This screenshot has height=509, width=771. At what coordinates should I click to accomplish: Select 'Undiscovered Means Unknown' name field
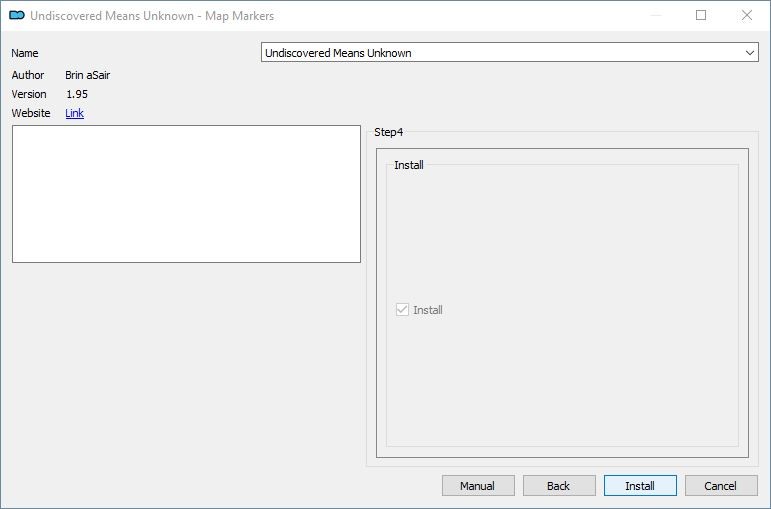click(509, 52)
